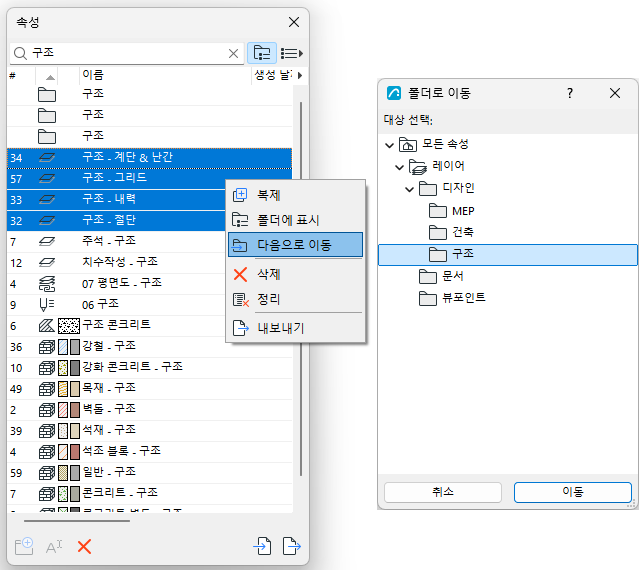This screenshot has width=642, height=570.
Task: Open help ? in 폴더로 이동 dialog
Action: [570, 93]
